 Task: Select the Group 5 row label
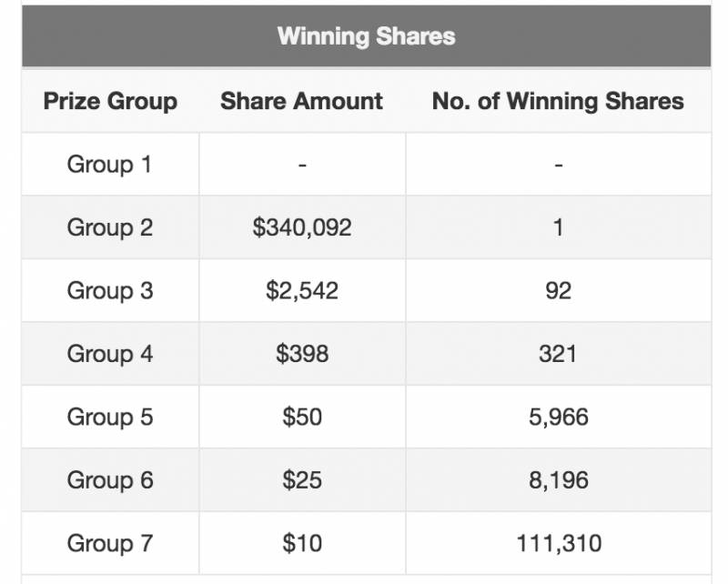(x=110, y=418)
